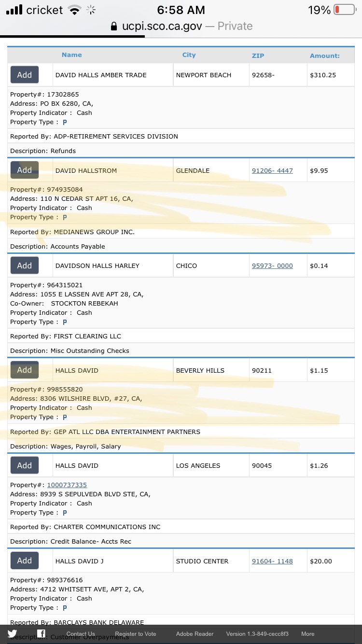Open ZIP link 95973- 0000
This screenshot has width=362, height=644.
click(x=272, y=266)
